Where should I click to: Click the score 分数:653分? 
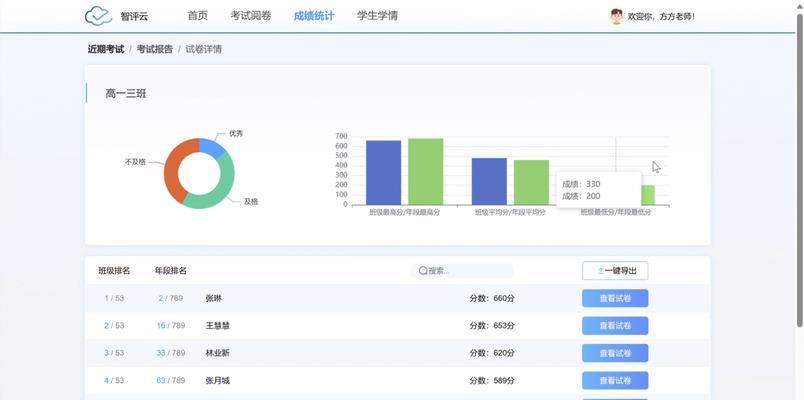coord(492,326)
